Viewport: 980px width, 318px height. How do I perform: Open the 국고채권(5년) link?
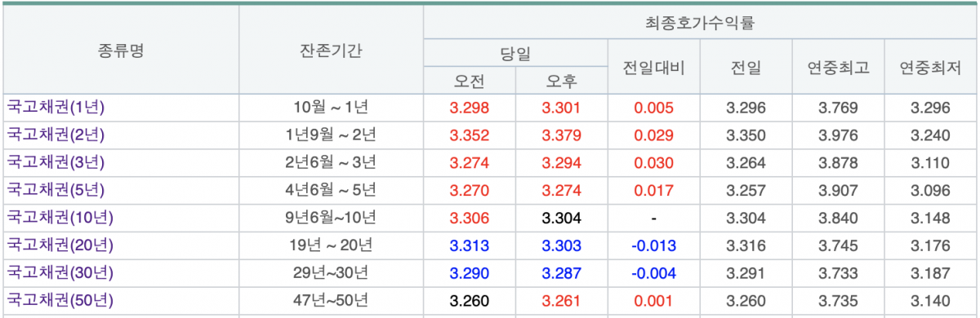[56, 190]
